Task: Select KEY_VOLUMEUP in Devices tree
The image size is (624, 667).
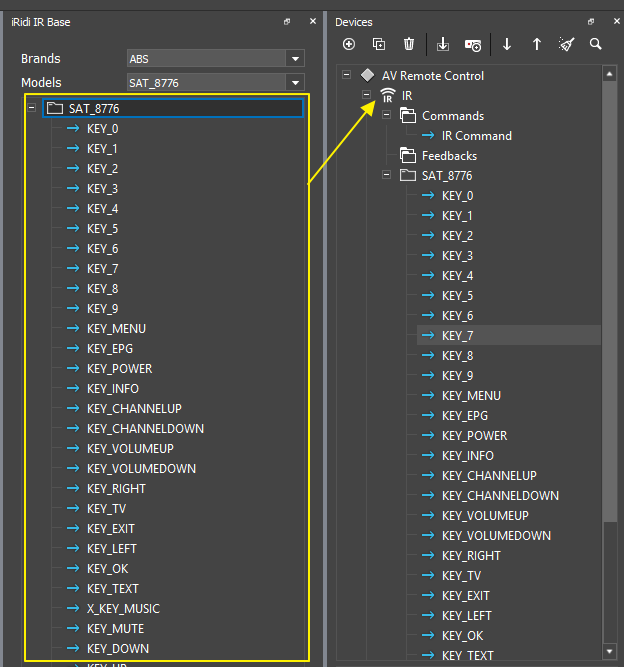Action: tap(485, 516)
